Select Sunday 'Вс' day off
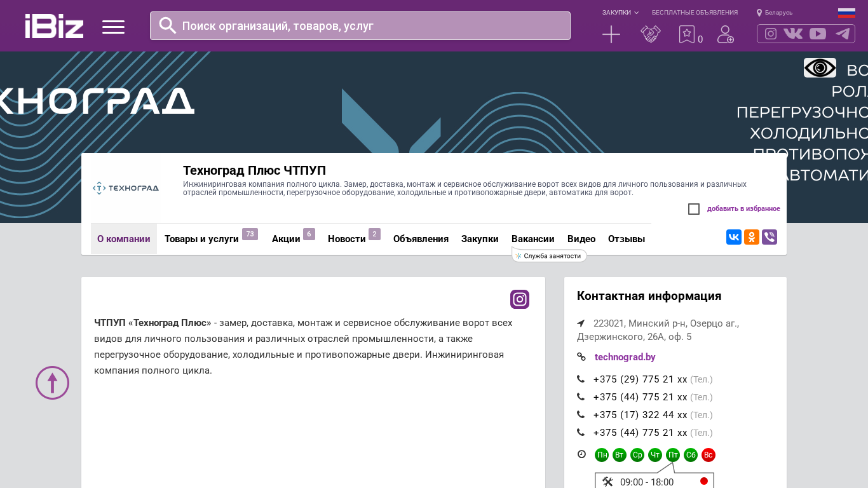868x488 pixels. click(x=709, y=455)
